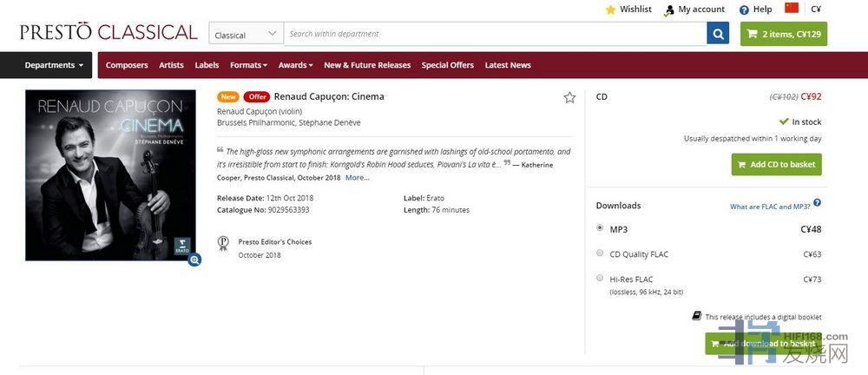Click FLAC and MP3 help icon
This screenshot has width=868, height=375.
817,203
